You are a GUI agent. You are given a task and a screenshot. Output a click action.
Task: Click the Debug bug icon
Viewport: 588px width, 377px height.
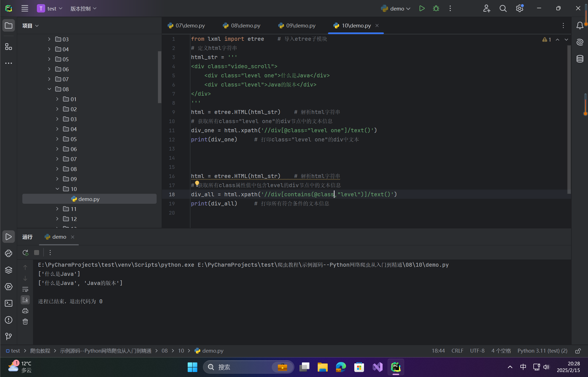click(436, 9)
